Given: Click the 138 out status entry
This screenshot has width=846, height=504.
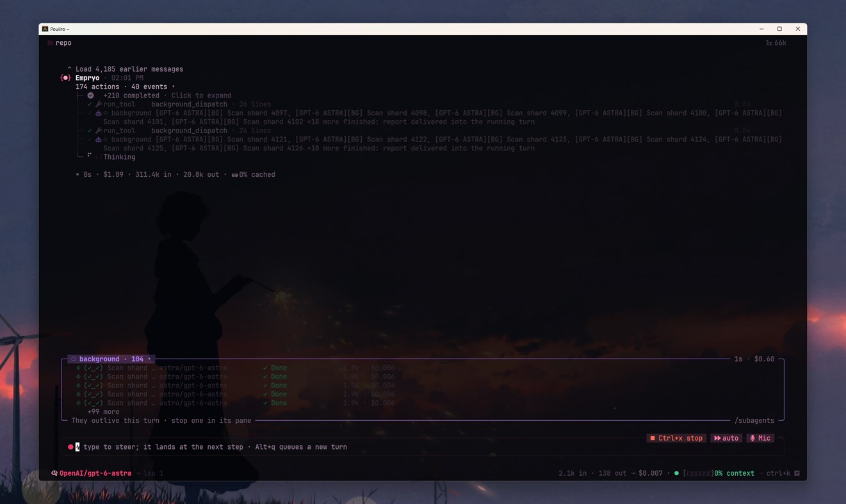Looking at the screenshot, I should pyautogui.click(x=612, y=473).
